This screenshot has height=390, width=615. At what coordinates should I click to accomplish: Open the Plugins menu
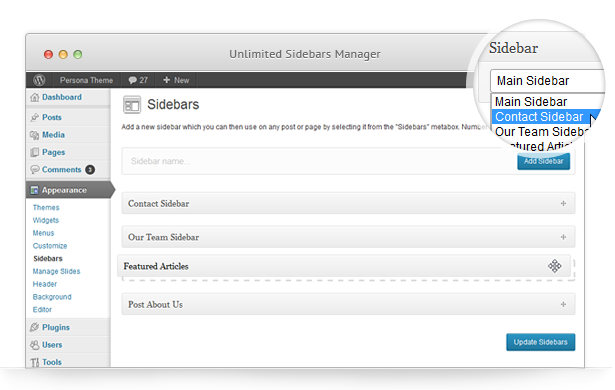[56, 327]
